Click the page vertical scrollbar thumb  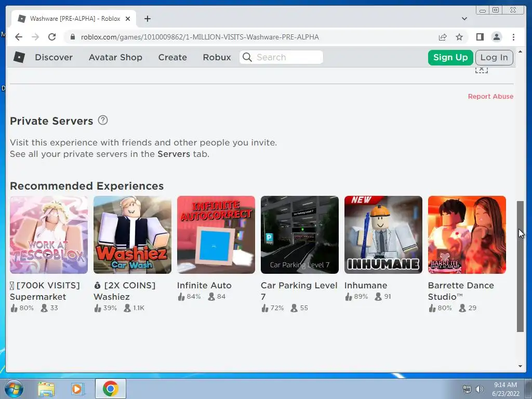tap(520, 267)
